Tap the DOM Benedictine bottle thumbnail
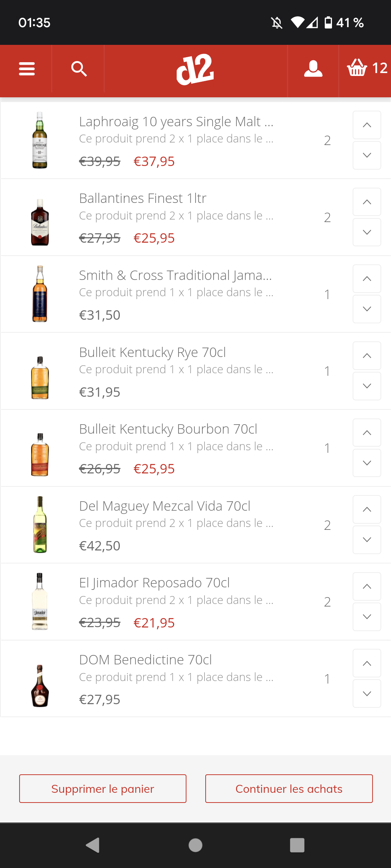Image resolution: width=391 pixels, height=868 pixels. pyautogui.click(x=40, y=685)
